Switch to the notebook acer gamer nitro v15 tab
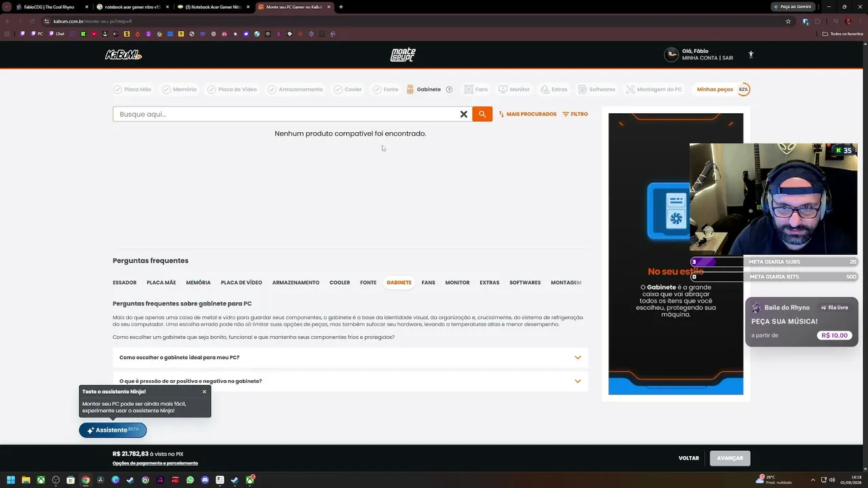The height and width of the screenshot is (488, 868). pyautogui.click(x=133, y=7)
